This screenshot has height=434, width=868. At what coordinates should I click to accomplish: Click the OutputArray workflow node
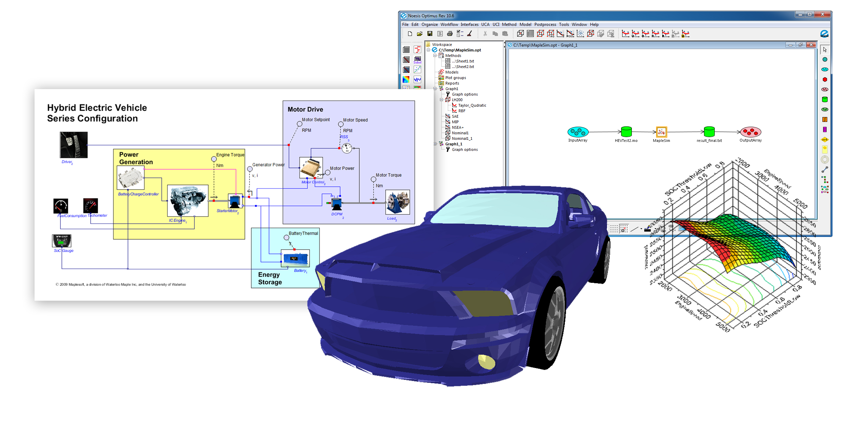[750, 132]
